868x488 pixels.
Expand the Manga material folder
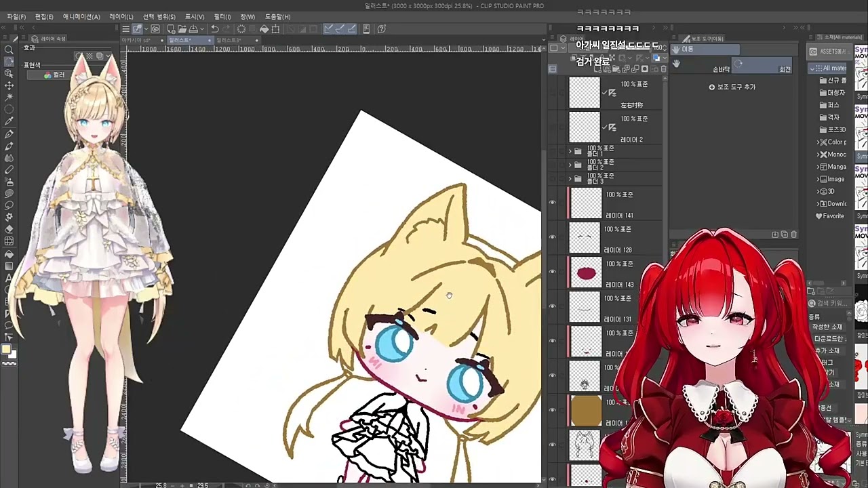(x=818, y=167)
